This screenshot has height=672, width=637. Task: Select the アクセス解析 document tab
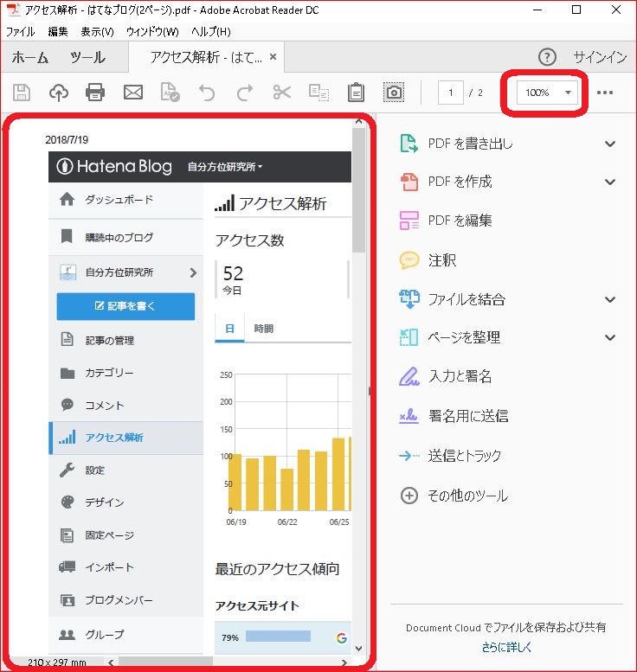(x=206, y=57)
